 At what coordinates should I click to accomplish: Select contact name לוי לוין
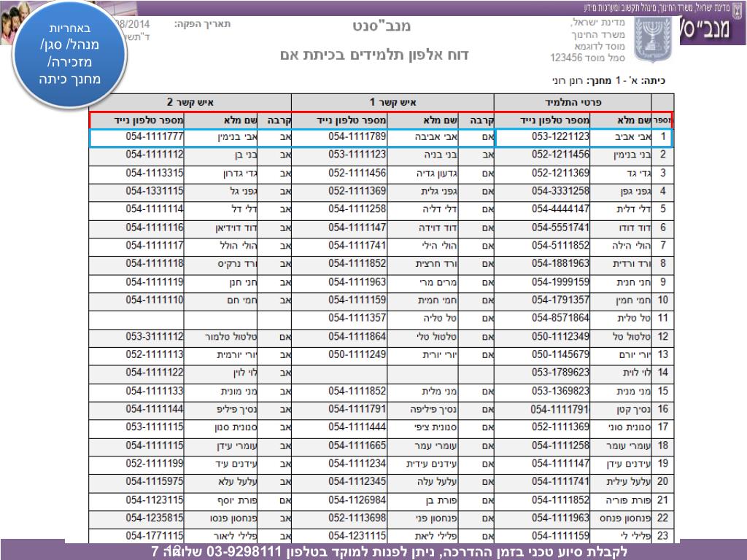point(245,373)
